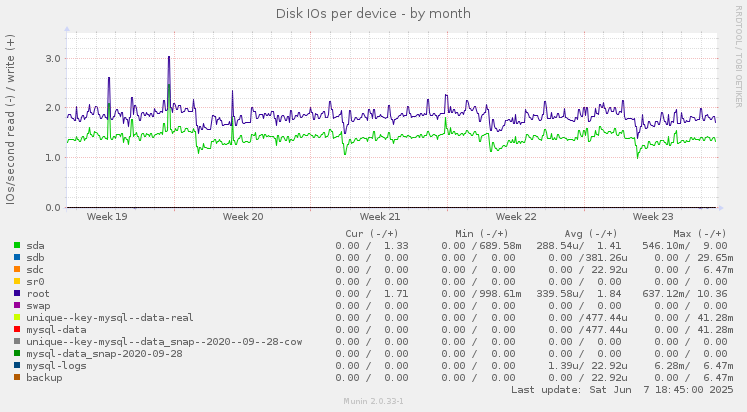Click the red mysql-data legend swatch

point(17,329)
